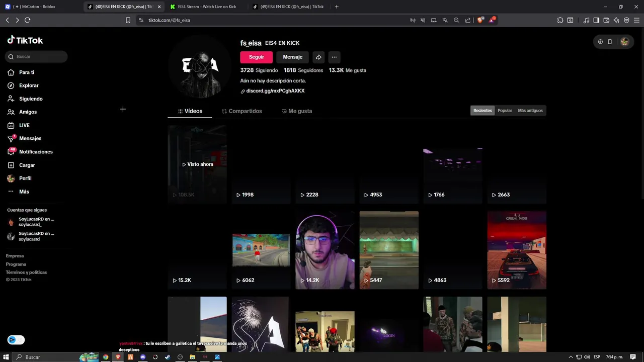Viewport: 644px width, 362px height.
Task: Open video with 5592 views
Action: [x=517, y=250]
